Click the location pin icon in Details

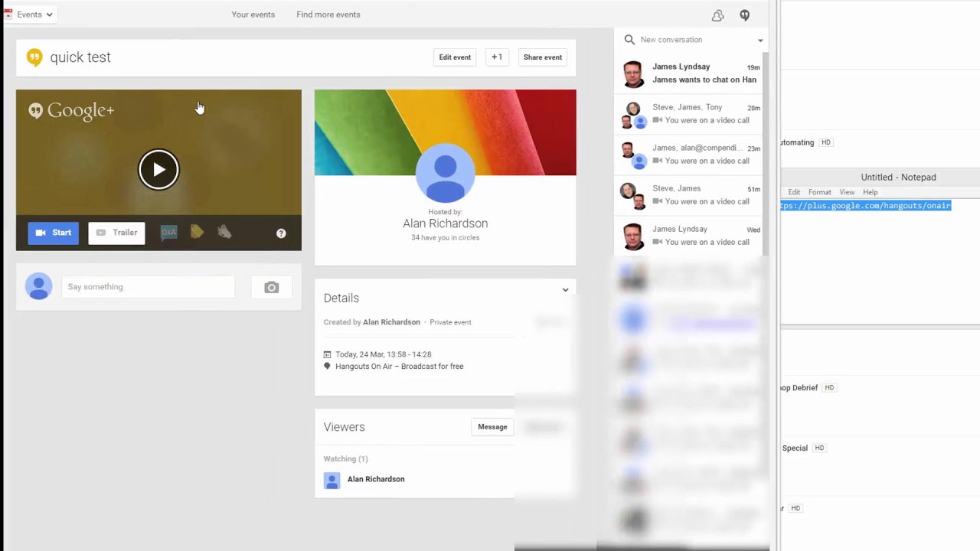click(x=327, y=367)
